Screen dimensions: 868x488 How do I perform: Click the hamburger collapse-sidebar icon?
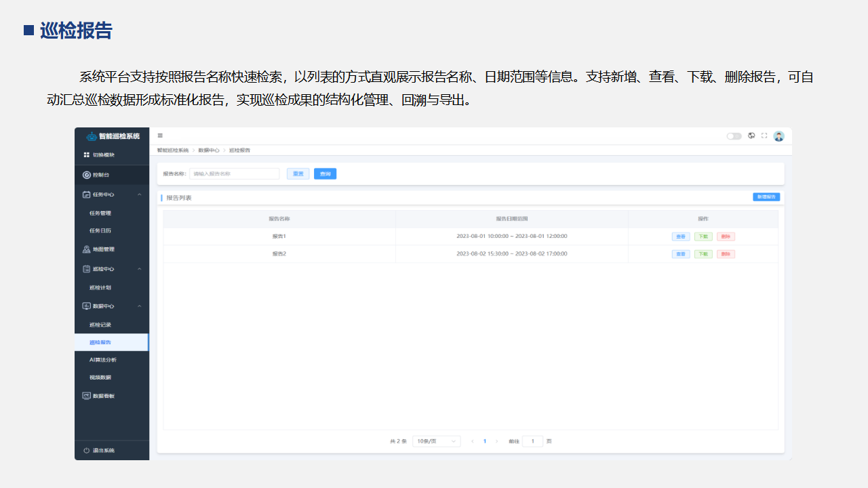click(x=160, y=136)
